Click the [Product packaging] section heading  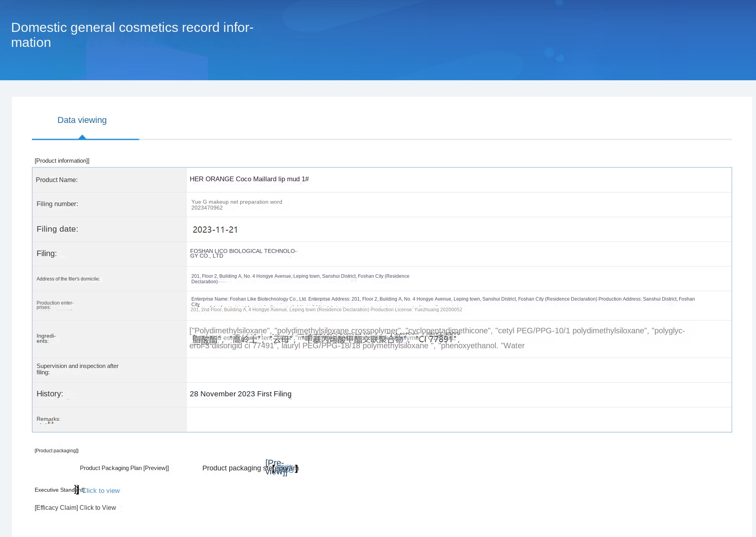(56, 451)
